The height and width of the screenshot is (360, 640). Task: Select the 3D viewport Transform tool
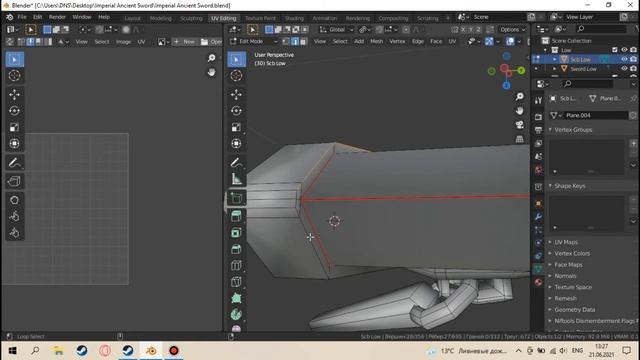coord(236,143)
